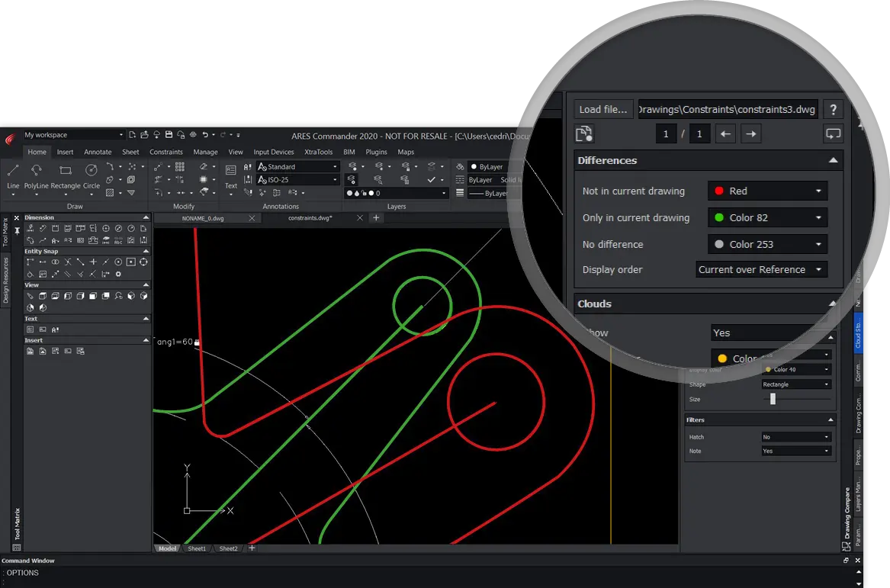Image resolution: width=890 pixels, height=588 pixels.
Task: Open the Shape Rectangle dropdown
Action: pyautogui.click(x=796, y=384)
